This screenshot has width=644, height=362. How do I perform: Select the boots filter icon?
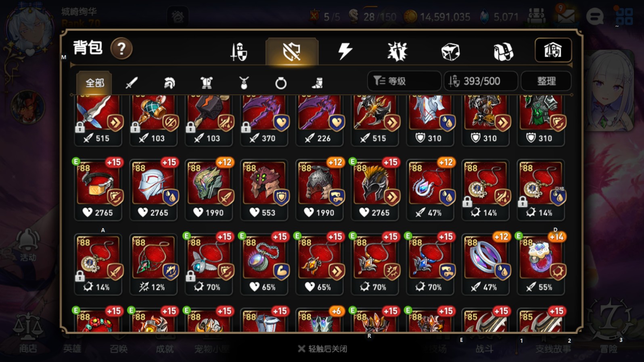click(318, 83)
